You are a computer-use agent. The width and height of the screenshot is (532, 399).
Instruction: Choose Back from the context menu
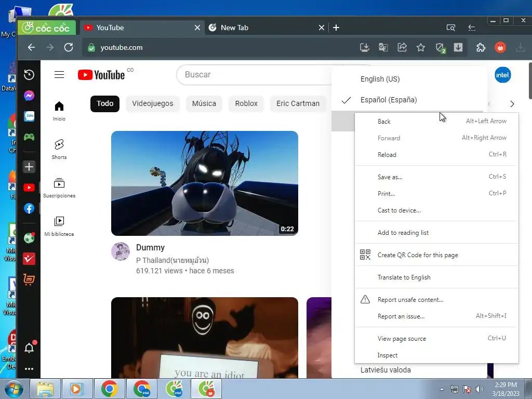pyautogui.click(x=436, y=122)
